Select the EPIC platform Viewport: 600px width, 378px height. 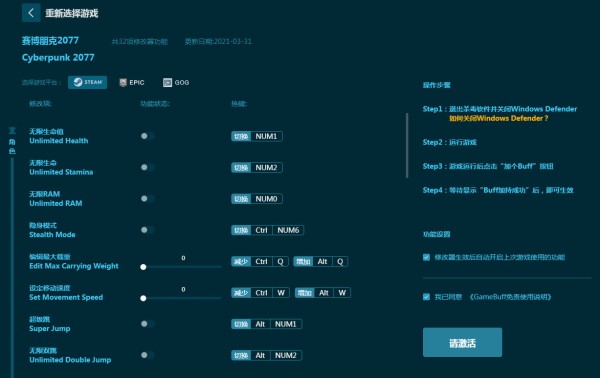tap(132, 82)
